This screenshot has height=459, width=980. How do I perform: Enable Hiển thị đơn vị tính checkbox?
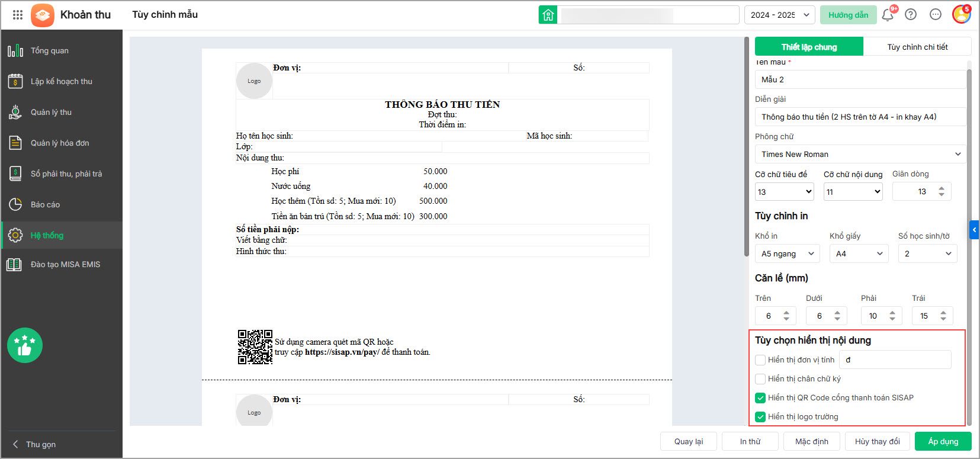(760, 360)
